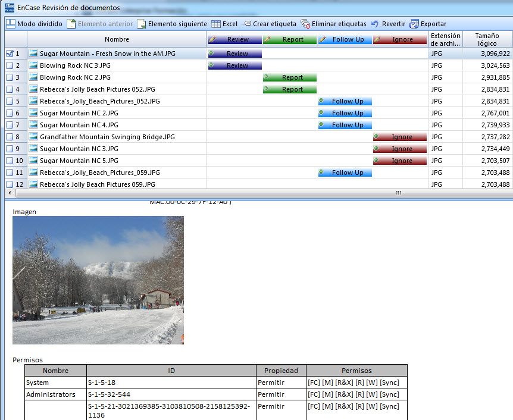Click the snowy mountain image preview
The image size is (513, 420).
pos(98,280)
